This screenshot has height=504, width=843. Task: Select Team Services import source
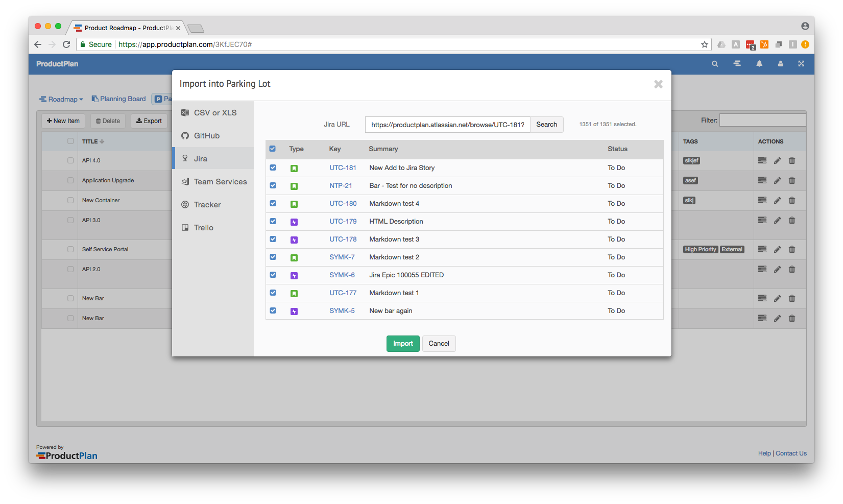213,182
